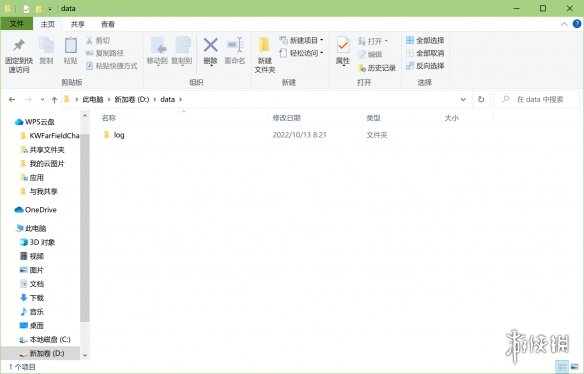Click the Rename (重命名) icon
584x374 pixels.
tap(235, 45)
